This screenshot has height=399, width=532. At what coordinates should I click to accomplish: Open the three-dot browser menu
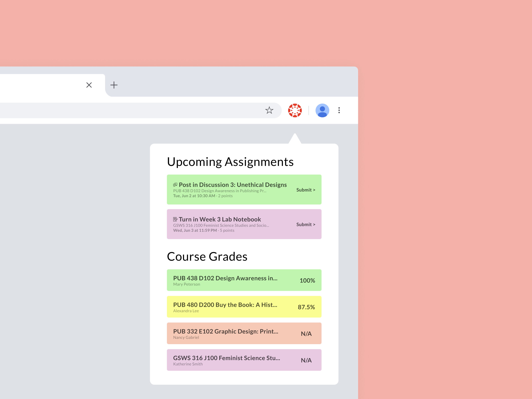pyautogui.click(x=339, y=110)
